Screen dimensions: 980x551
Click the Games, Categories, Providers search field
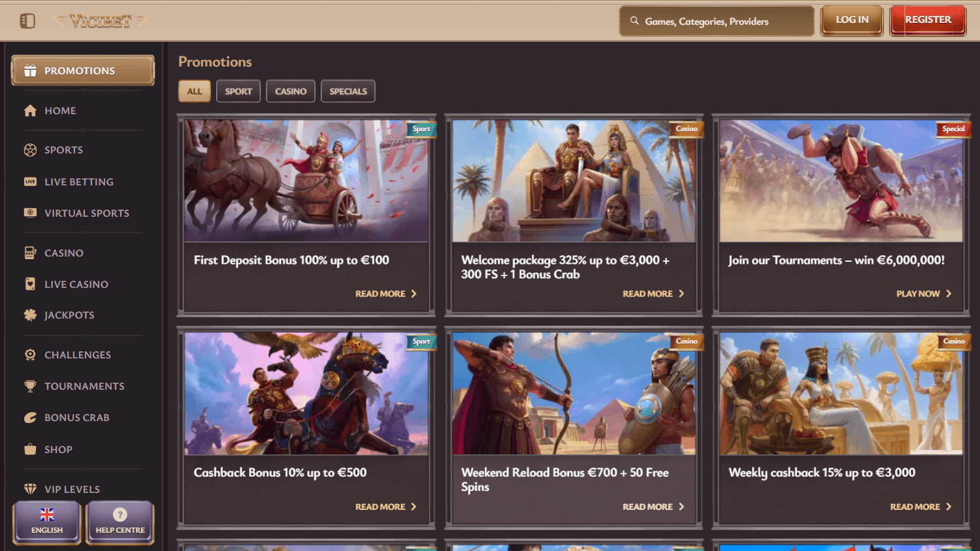[x=716, y=20]
